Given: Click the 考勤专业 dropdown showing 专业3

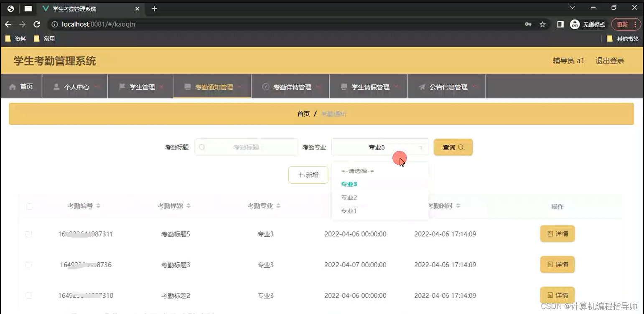Looking at the screenshot, I should 380,147.
